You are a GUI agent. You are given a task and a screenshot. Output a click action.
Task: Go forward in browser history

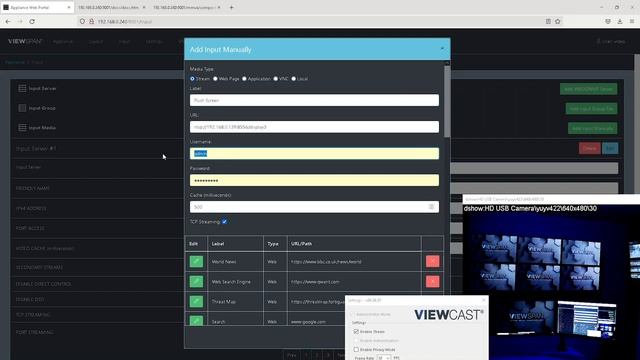tap(20, 21)
